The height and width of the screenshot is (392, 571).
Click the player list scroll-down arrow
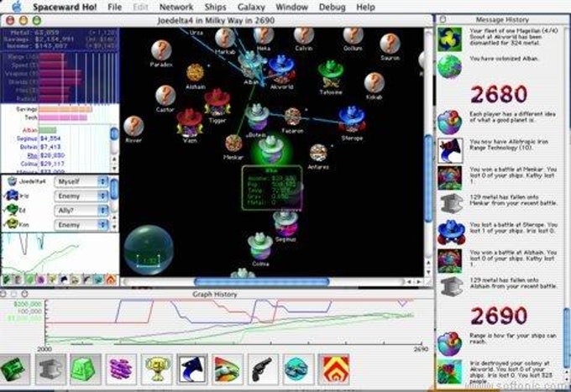click(115, 227)
